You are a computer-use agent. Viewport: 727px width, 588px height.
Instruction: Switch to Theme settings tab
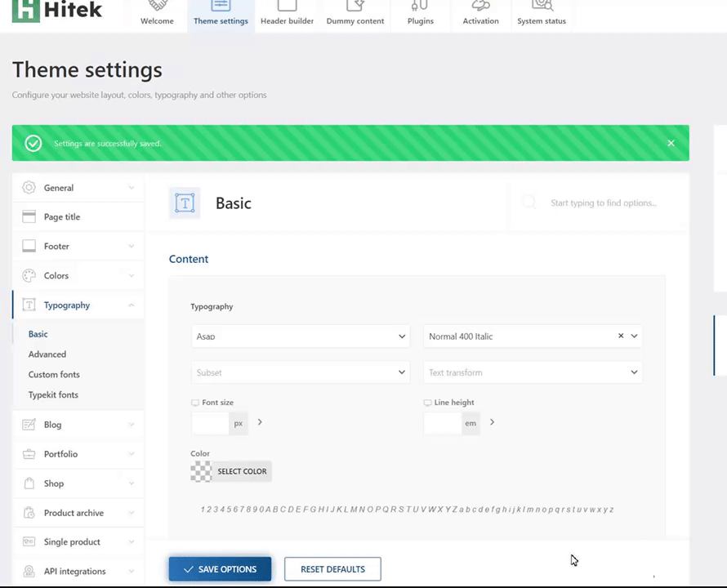(x=221, y=16)
